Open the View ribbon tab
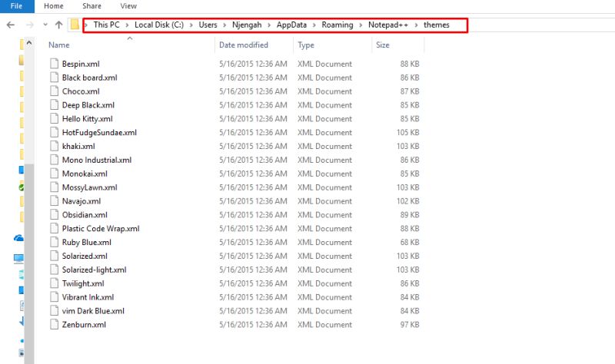 pyautogui.click(x=128, y=6)
